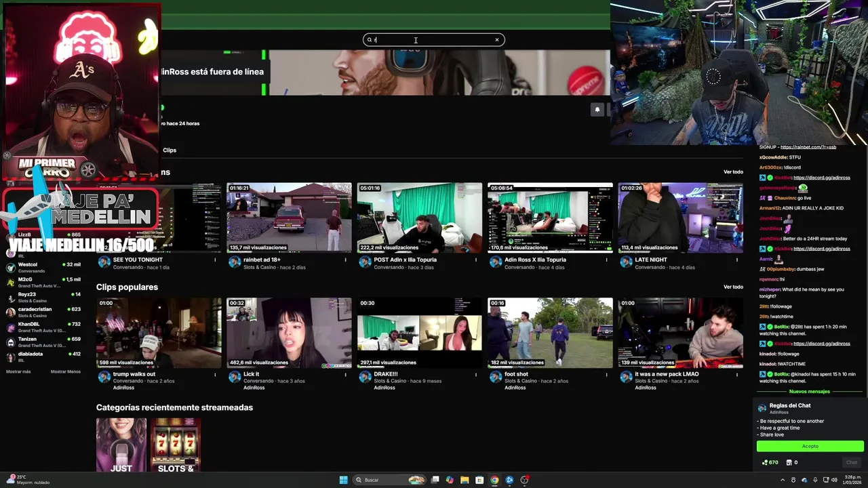Open the chat shop icon showing 0

[791, 462]
